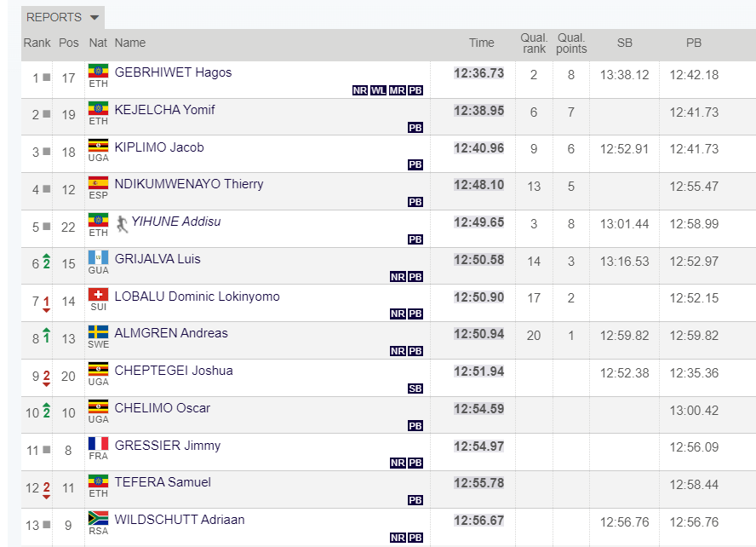Open athlete profile KEJELCHA Yomif
756x547 pixels.
tap(164, 110)
